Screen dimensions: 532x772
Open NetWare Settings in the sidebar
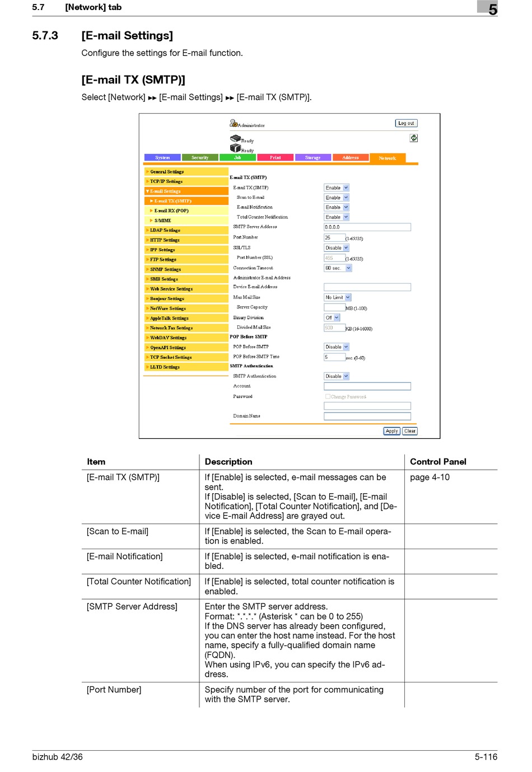point(186,308)
